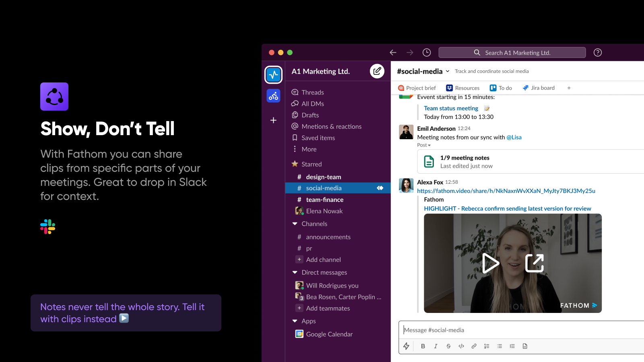Open the code block icon in composer

461,346
